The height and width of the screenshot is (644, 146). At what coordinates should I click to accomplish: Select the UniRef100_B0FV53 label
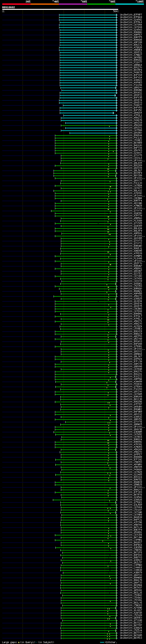[x=131, y=108]
